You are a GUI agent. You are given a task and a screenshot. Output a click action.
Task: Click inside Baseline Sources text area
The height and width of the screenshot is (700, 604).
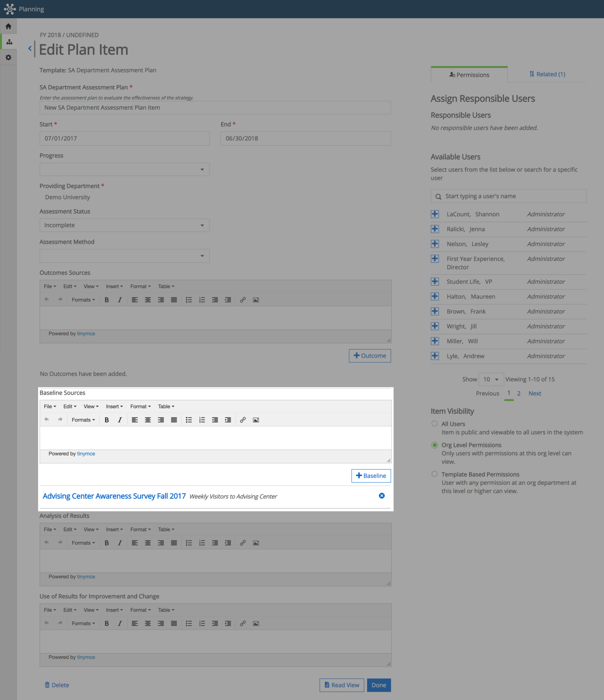(x=215, y=438)
